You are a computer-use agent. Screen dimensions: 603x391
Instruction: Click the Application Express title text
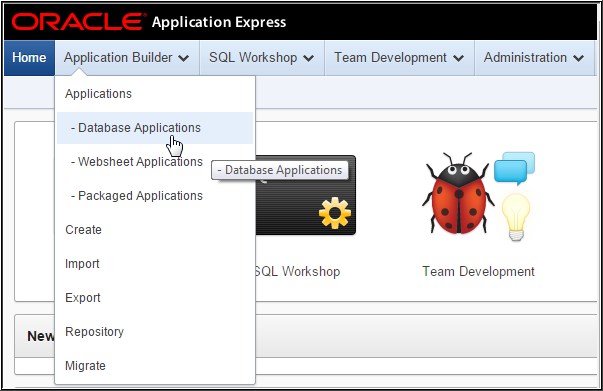pyautogui.click(x=219, y=22)
